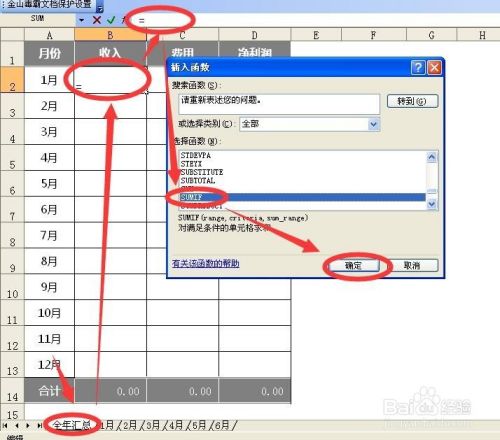Click the 0.00 total in column D
Screen dimensions: 500x440
pos(255,390)
